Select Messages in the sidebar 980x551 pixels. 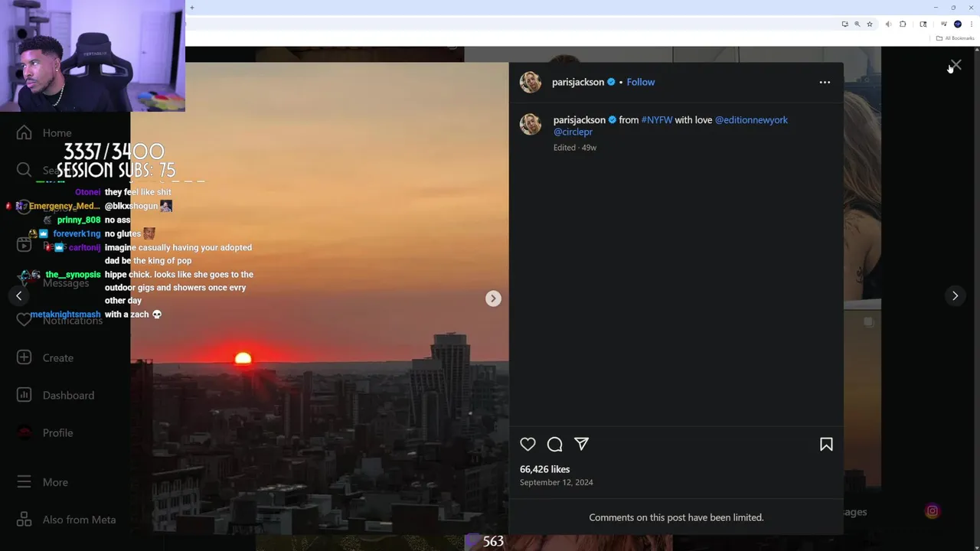coord(66,283)
